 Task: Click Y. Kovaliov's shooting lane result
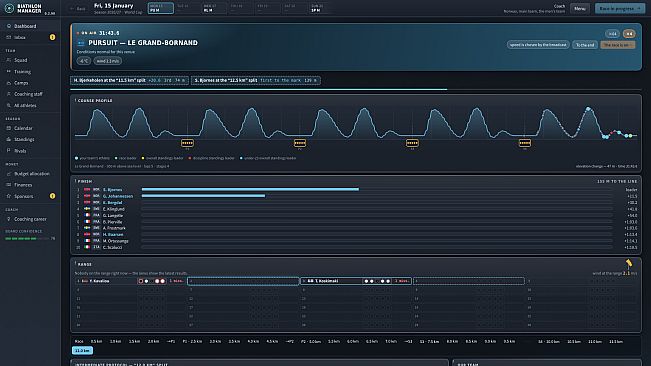tap(131, 281)
